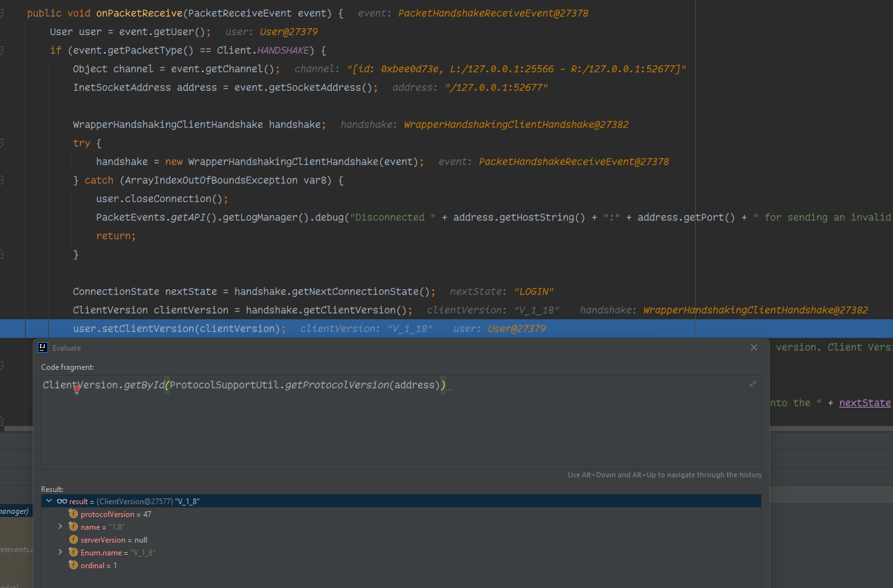Click the red error indicator under ClientVersion
This screenshot has width=893, height=588.
pyautogui.click(x=77, y=389)
